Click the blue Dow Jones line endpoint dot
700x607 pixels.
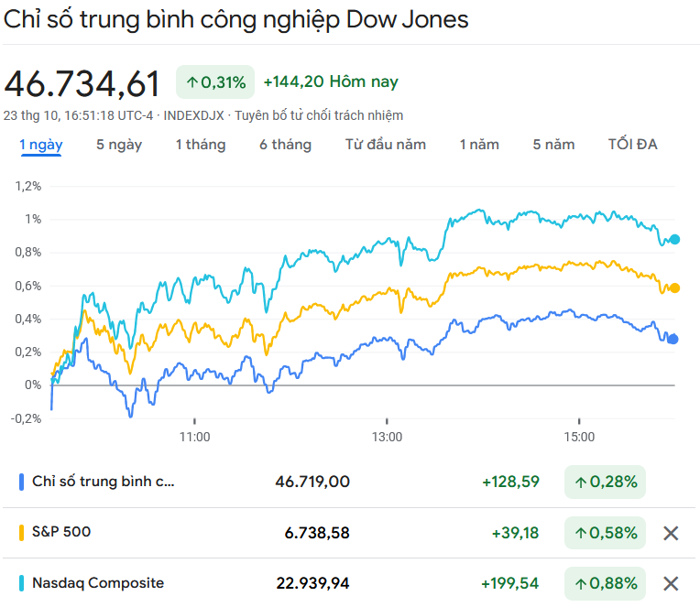coord(673,339)
